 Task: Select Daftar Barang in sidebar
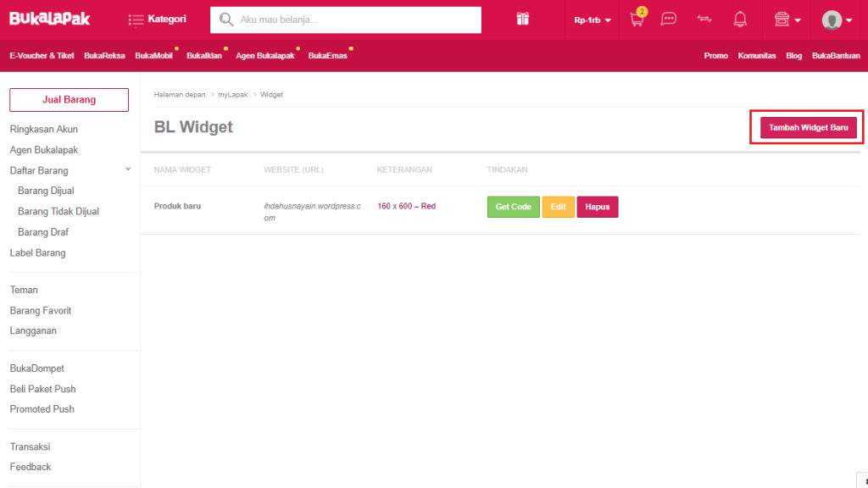coord(39,170)
